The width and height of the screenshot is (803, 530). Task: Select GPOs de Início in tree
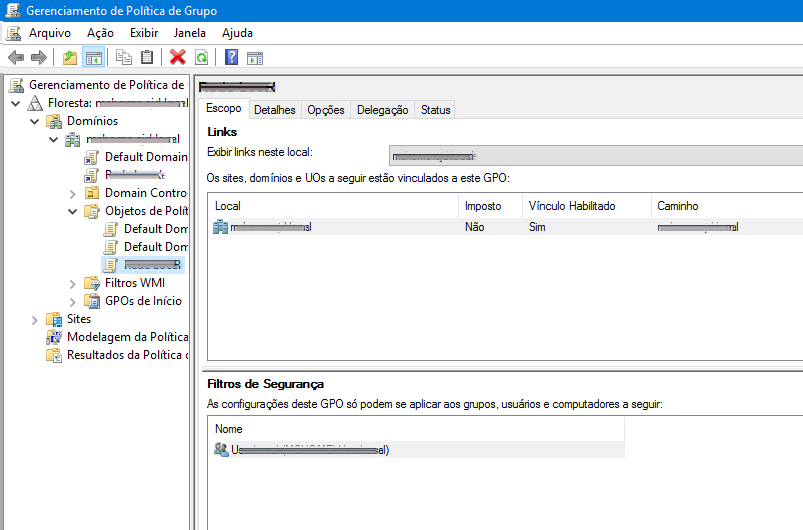[x=143, y=301]
